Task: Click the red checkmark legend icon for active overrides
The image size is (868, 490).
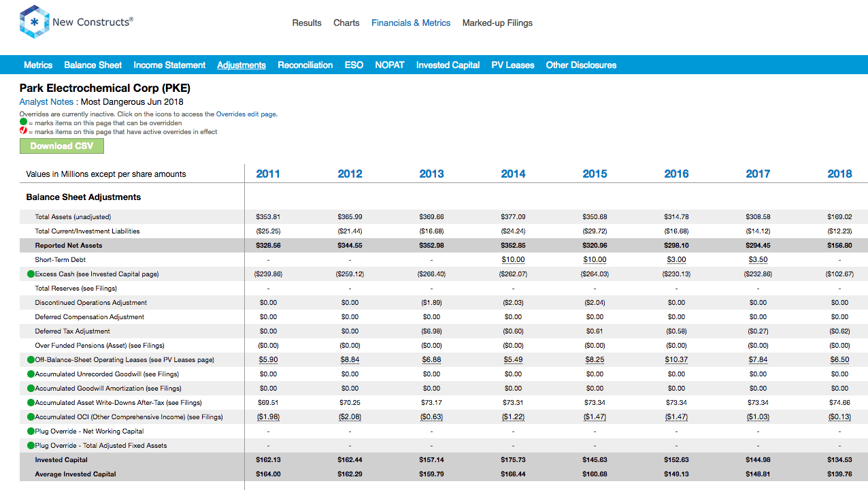Action: 23,131
